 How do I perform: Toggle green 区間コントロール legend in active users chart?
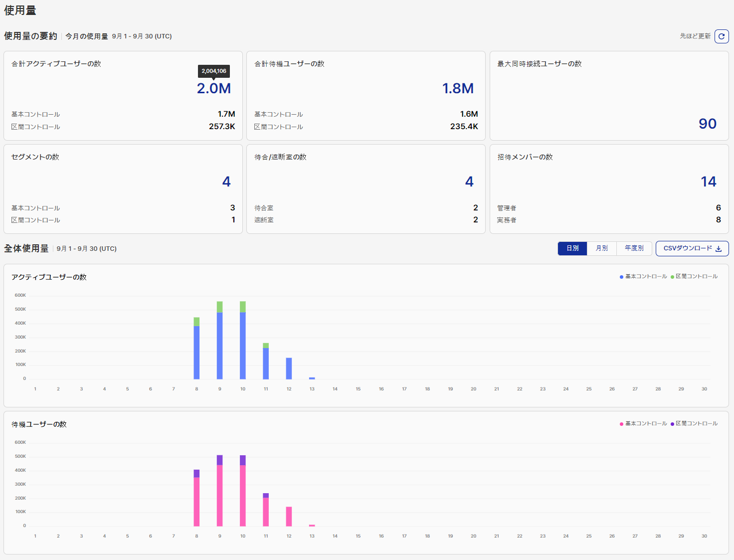694,277
